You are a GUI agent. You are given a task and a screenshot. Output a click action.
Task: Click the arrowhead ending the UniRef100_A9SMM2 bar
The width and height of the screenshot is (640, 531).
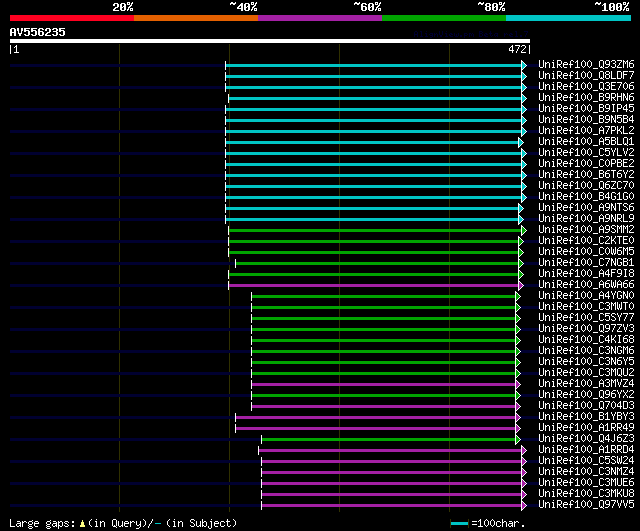[x=524, y=231]
